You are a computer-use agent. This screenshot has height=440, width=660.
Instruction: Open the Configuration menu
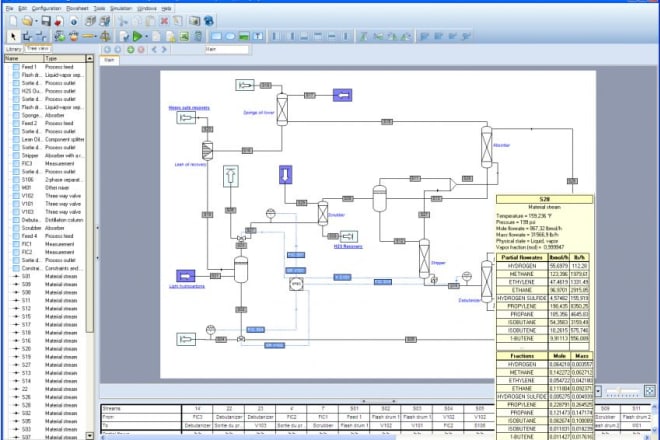click(47, 8)
